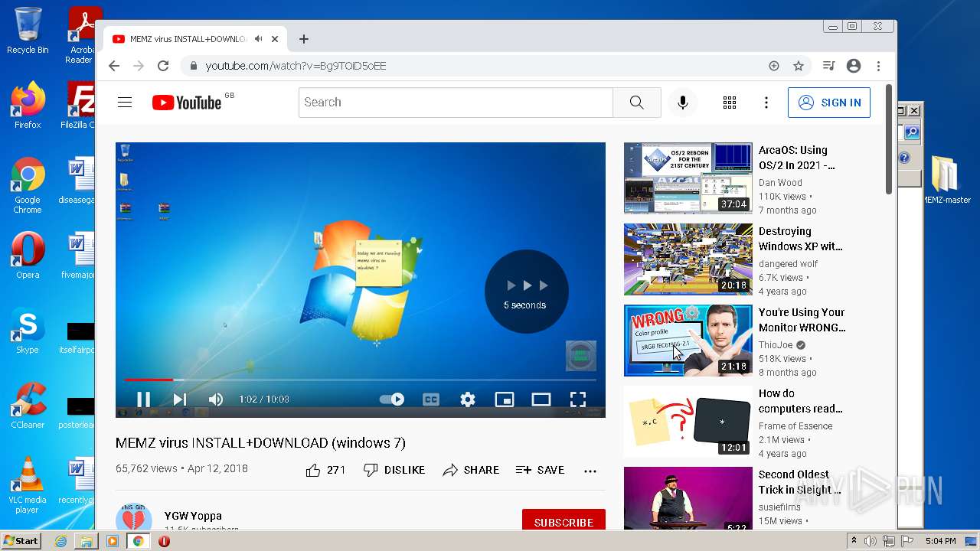Screen dimensions: 980x551
Task: Select the MEMZ virus YouTube tab
Action: pyautogui.click(x=195, y=38)
